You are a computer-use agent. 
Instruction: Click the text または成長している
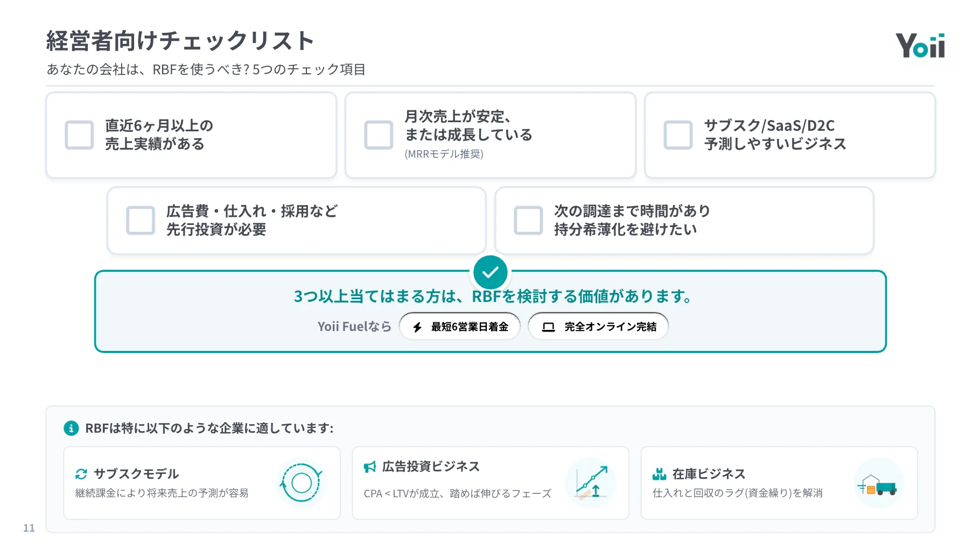pos(468,135)
